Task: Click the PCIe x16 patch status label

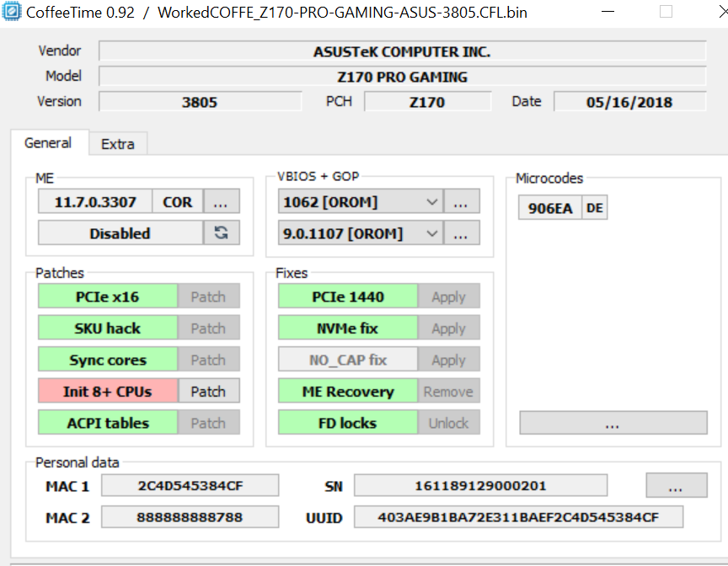Action: [108, 296]
